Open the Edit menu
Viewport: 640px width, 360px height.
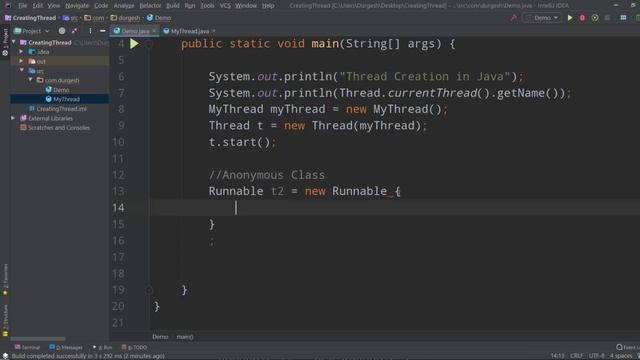pos(38,6)
